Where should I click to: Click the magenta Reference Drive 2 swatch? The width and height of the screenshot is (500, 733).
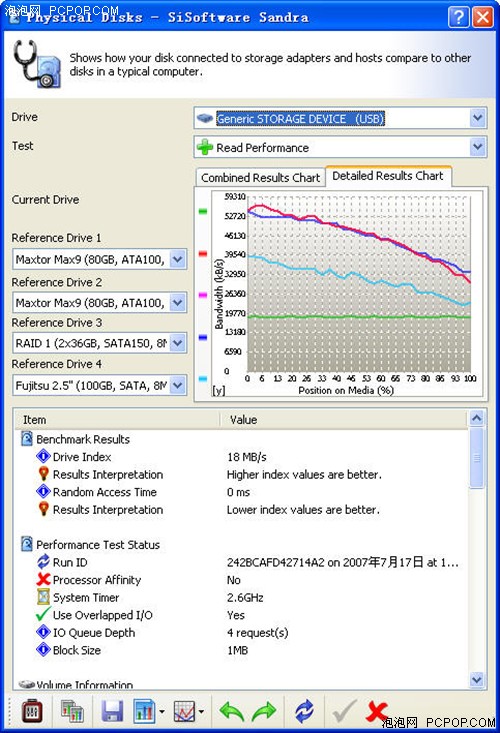[202, 295]
